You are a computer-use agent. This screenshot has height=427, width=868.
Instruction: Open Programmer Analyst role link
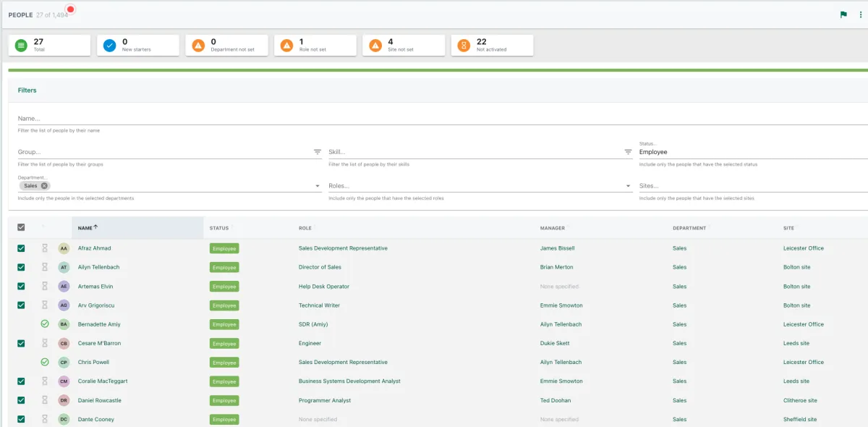325,400
